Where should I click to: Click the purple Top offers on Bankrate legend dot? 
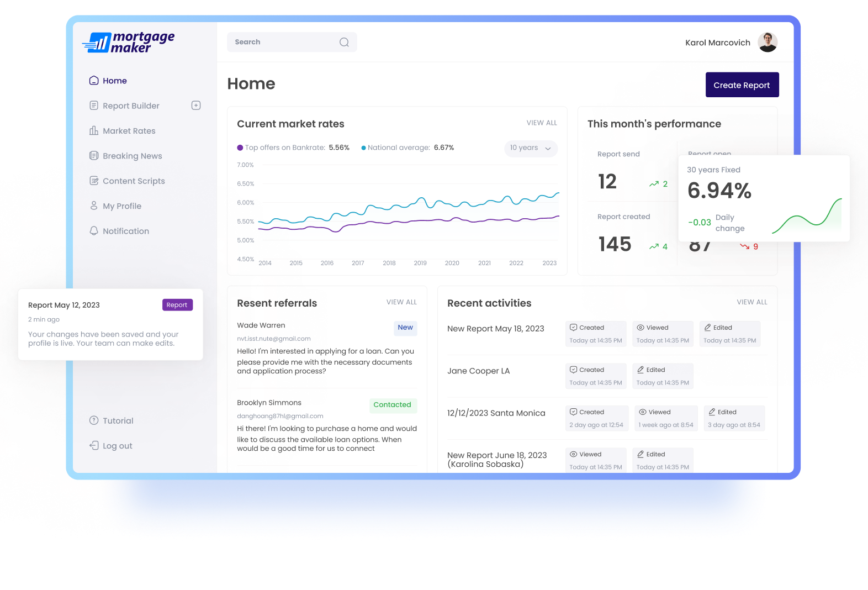pyautogui.click(x=240, y=147)
